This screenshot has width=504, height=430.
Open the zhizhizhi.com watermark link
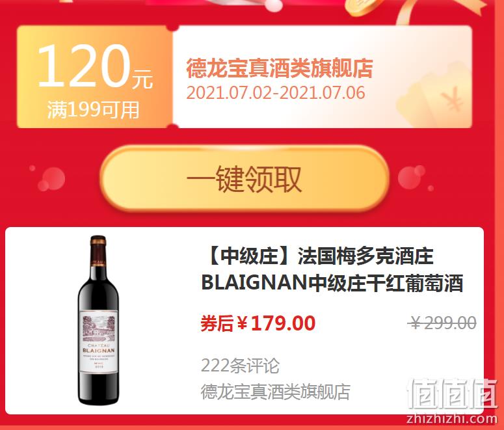coord(451,418)
